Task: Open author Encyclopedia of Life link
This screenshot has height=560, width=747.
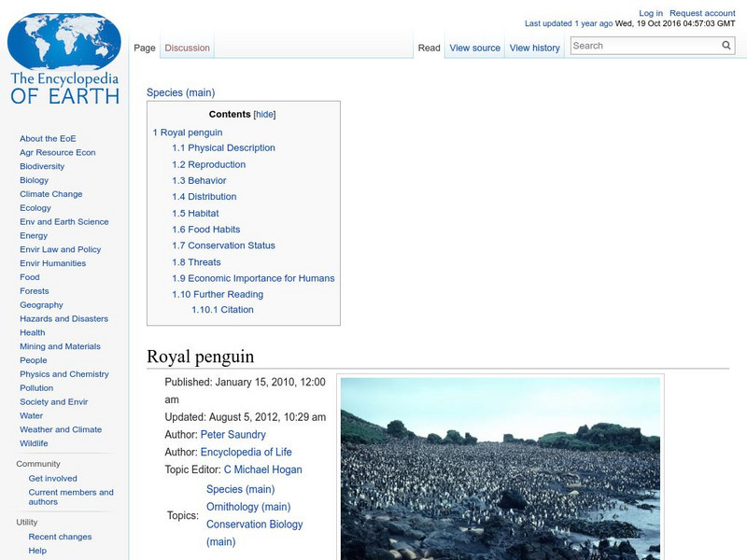Action: (x=246, y=452)
